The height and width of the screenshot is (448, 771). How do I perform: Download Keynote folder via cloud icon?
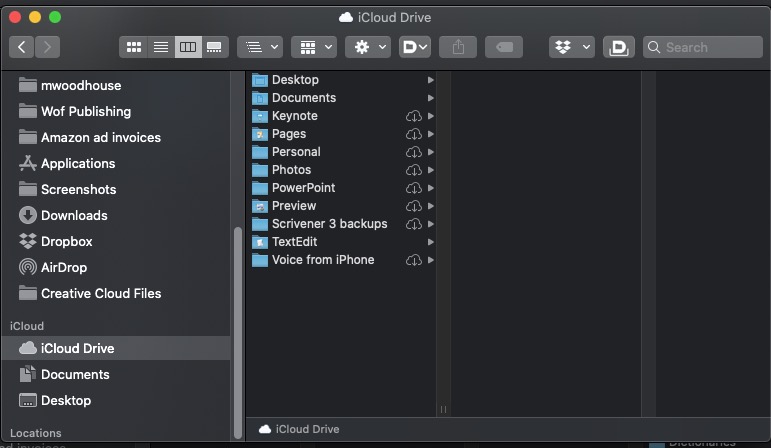414,116
